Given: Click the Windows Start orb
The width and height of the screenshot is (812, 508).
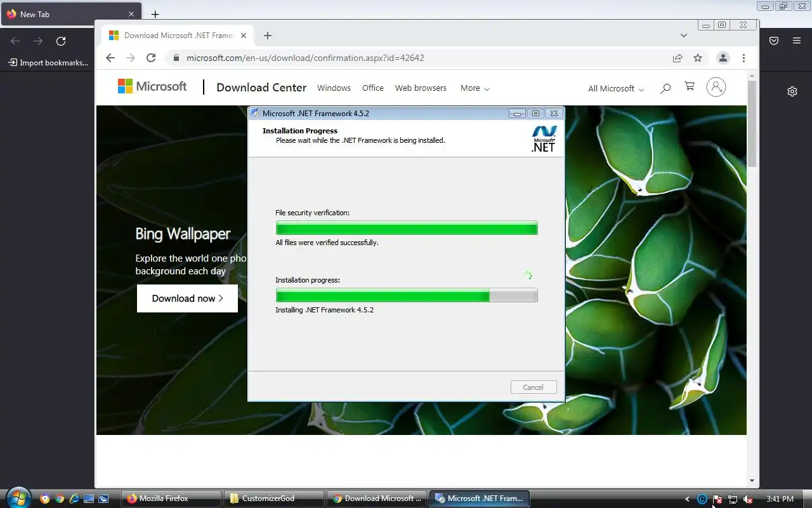Looking at the screenshot, I should tap(18, 498).
